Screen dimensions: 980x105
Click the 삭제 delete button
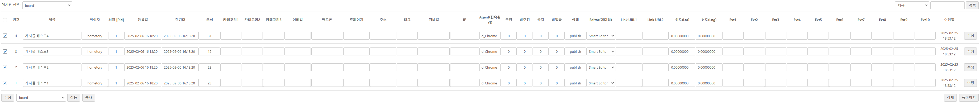[x=950, y=98]
